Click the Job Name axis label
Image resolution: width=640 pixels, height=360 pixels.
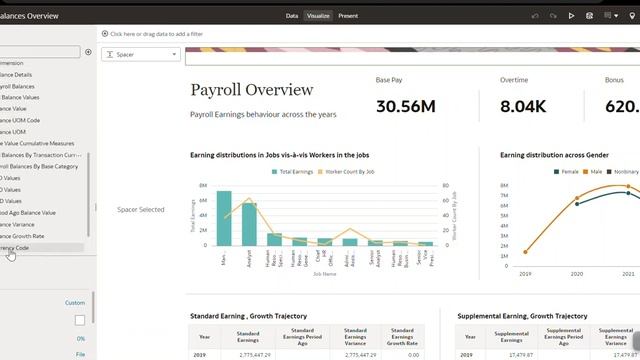coord(324,274)
